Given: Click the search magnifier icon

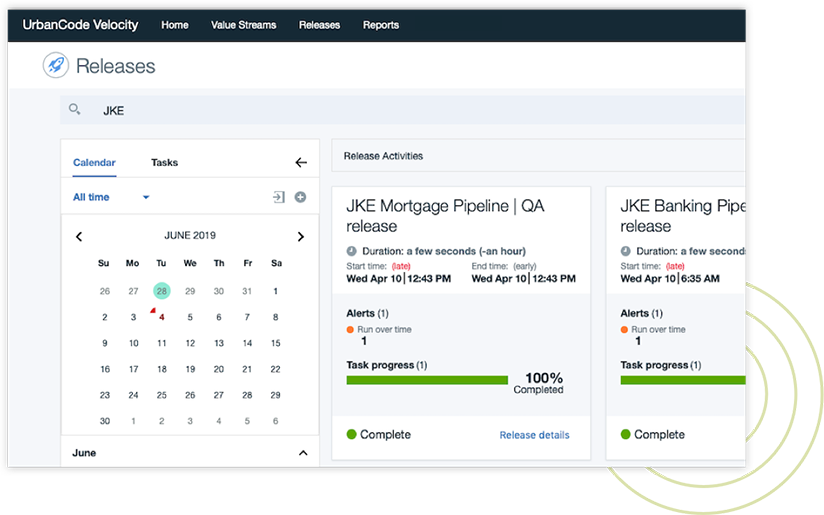Looking at the screenshot, I should (x=75, y=109).
